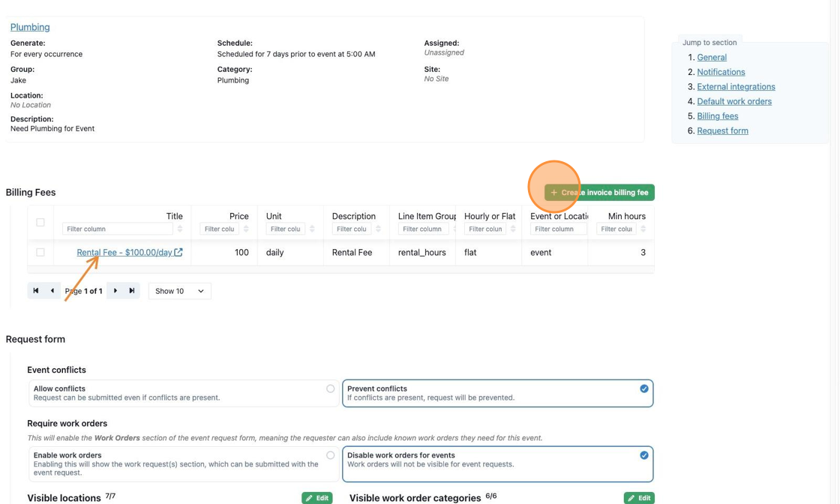
Task: Tick the select-all checkbox in table header
Action: coord(40,222)
